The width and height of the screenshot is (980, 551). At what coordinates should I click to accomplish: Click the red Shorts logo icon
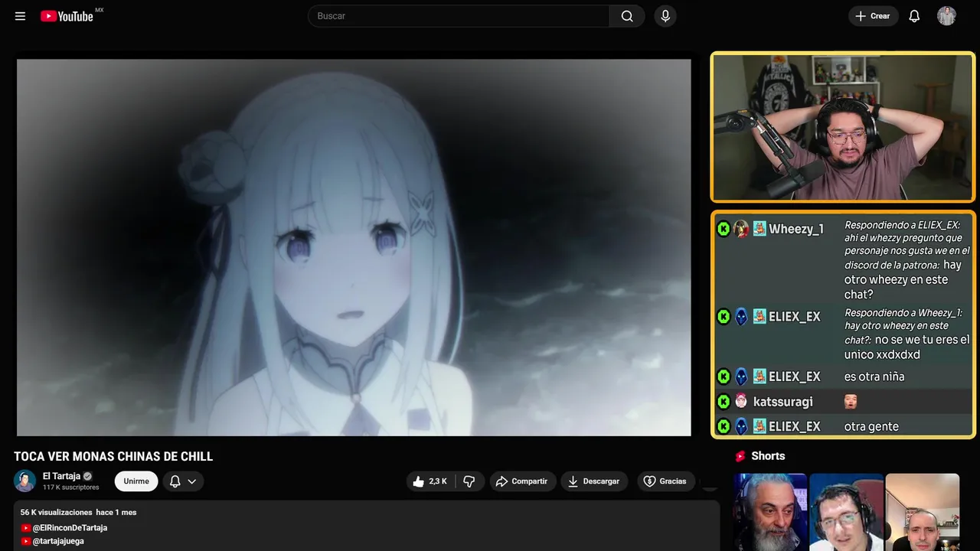(x=740, y=456)
